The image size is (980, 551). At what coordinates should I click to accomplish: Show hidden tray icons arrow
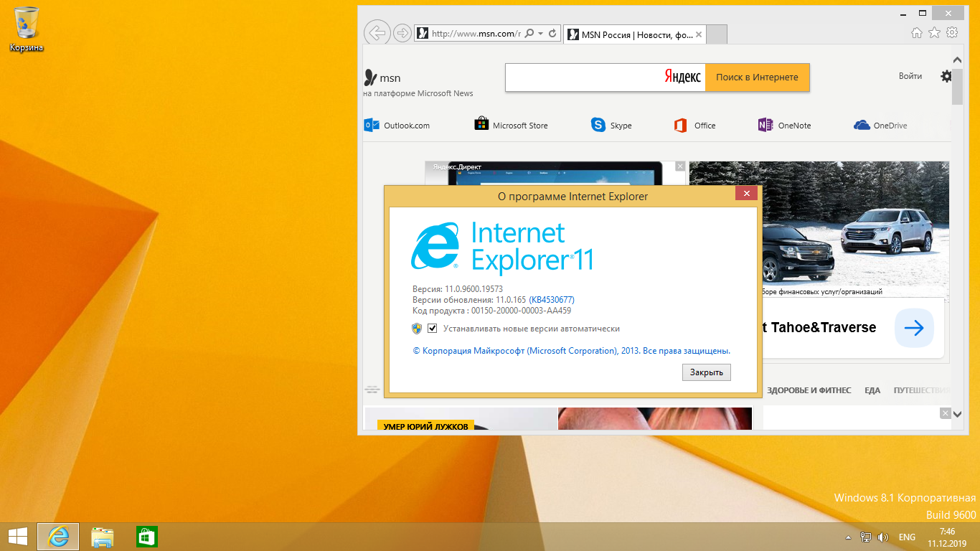pyautogui.click(x=848, y=537)
